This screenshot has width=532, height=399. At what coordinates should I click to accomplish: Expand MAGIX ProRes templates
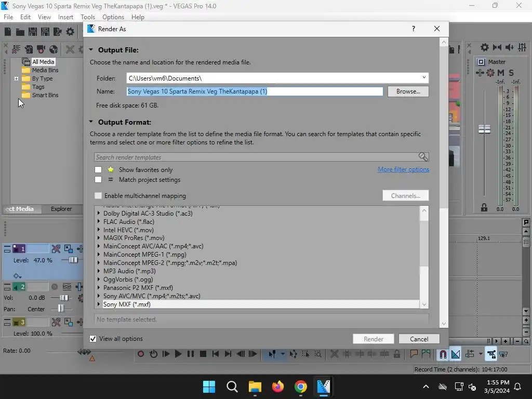point(99,238)
